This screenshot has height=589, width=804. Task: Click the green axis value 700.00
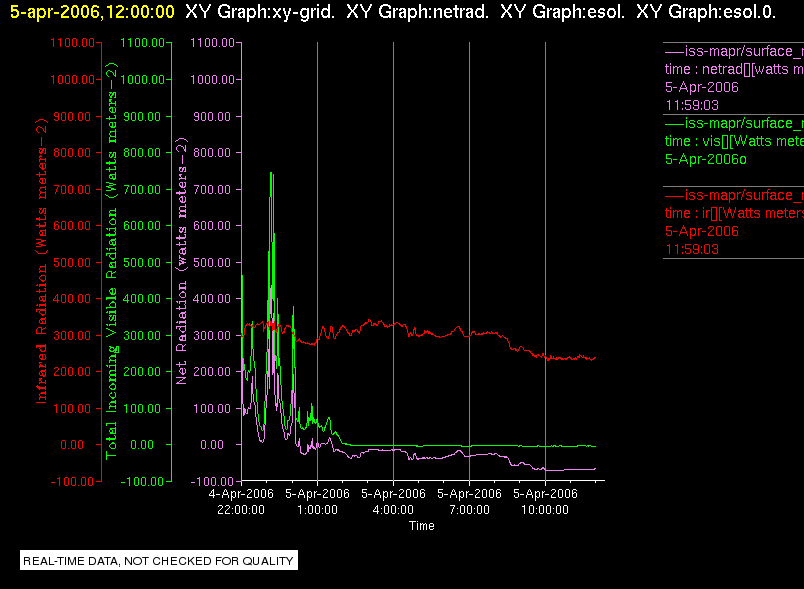[x=142, y=189]
